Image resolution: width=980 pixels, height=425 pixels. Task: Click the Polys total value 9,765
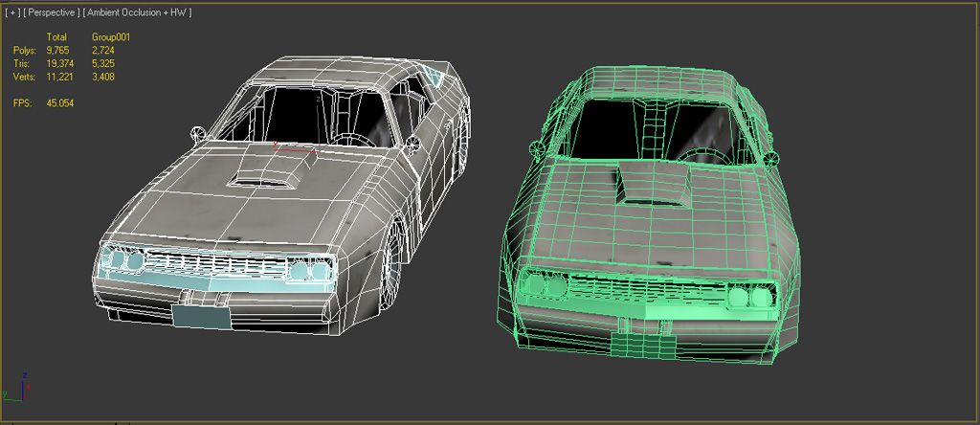pos(57,50)
